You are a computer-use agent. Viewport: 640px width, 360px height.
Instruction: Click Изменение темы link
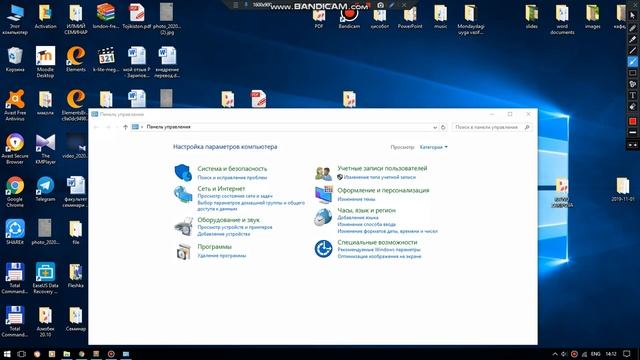click(356, 199)
